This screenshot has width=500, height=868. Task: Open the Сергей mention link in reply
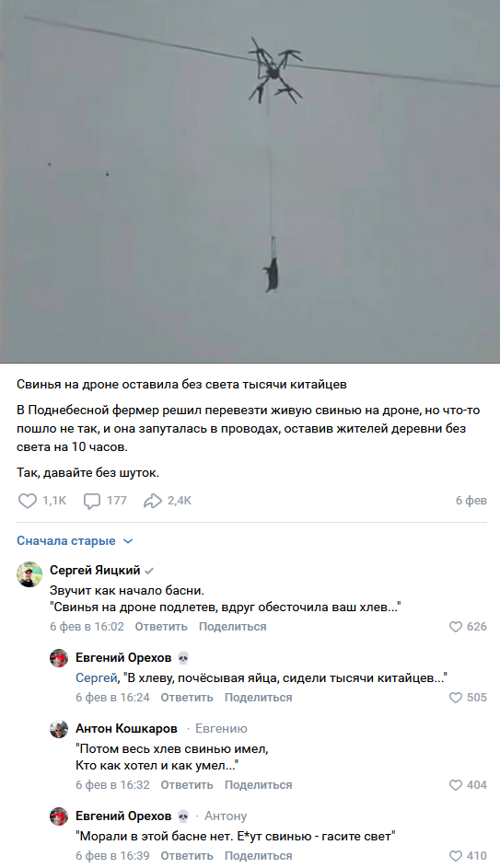pos(96,677)
